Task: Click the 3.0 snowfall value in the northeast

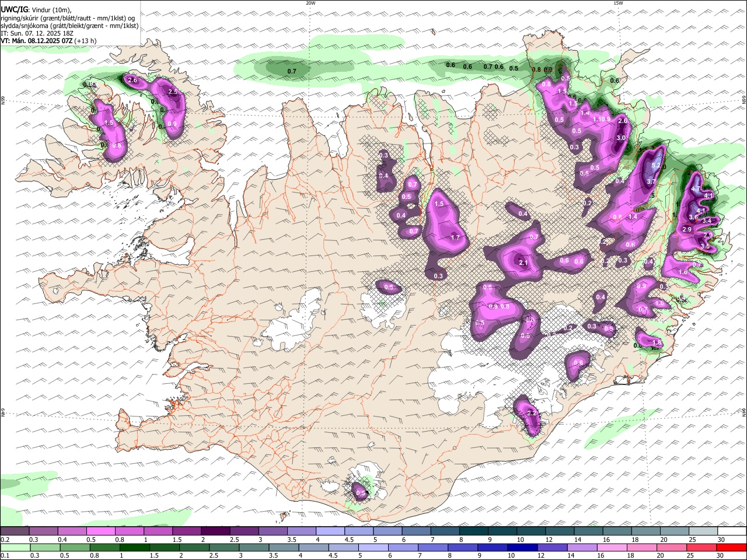Action: 621,138
